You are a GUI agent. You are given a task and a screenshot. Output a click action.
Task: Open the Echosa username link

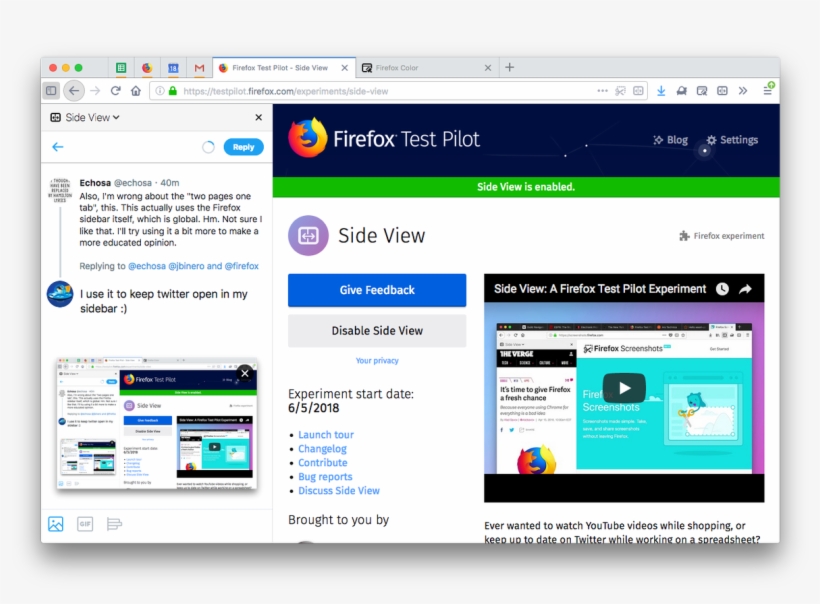click(x=95, y=183)
